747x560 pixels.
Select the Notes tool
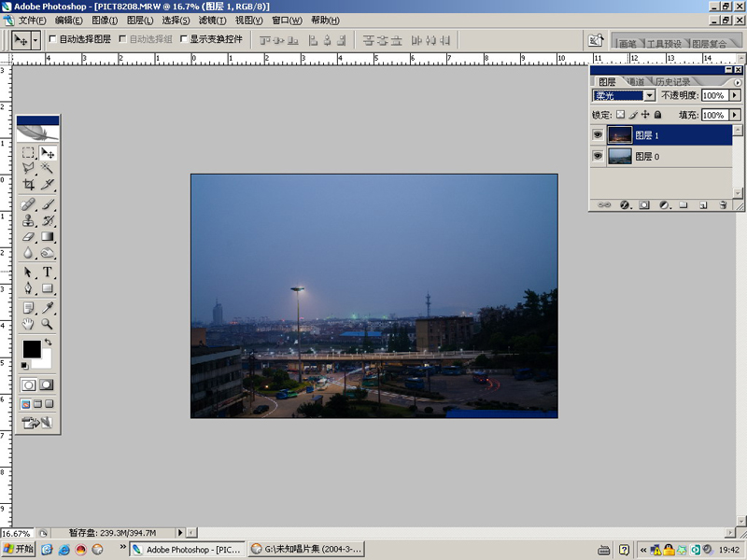point(28,308)
